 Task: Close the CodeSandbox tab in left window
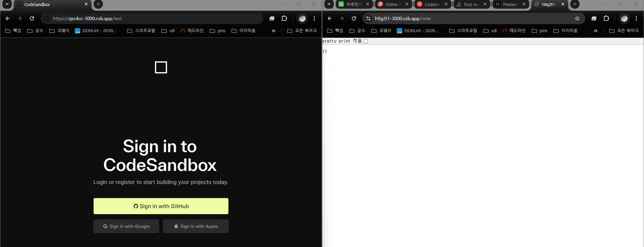pyautogui.click(x=86, y=4)
